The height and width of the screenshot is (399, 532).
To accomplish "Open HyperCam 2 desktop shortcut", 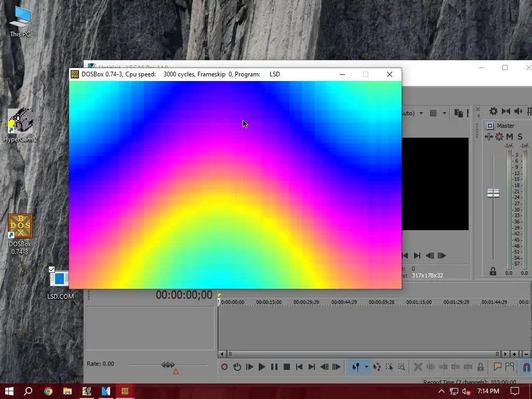I will (20, 125).
